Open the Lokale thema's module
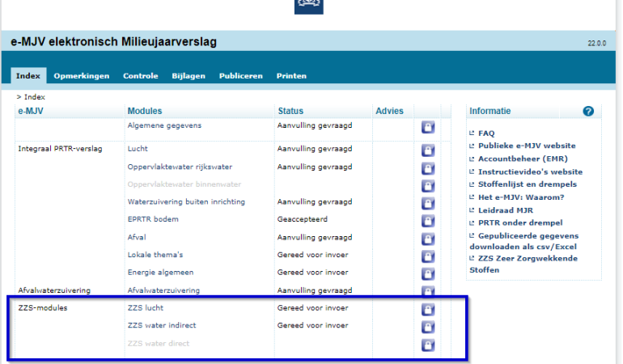 155,255
